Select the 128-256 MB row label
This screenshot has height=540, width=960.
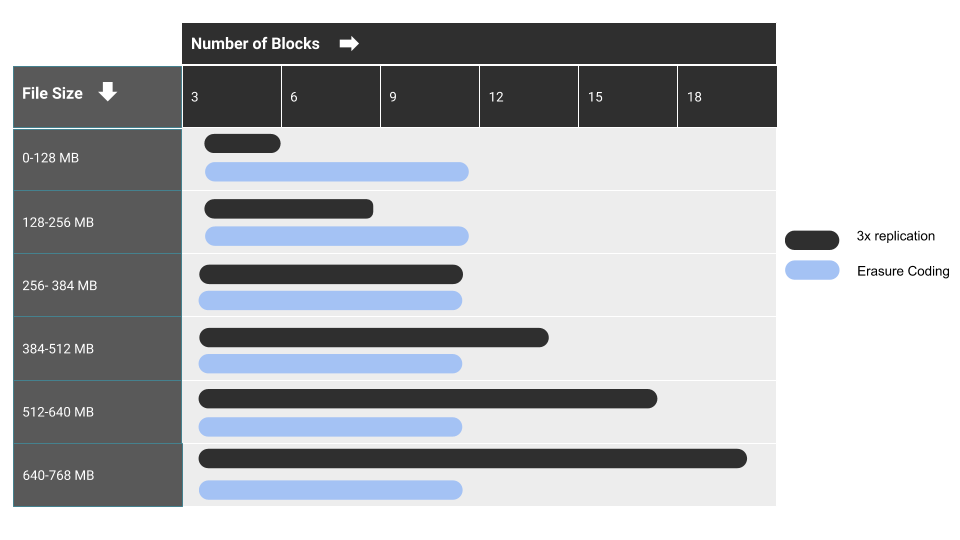tap(58, 222)
